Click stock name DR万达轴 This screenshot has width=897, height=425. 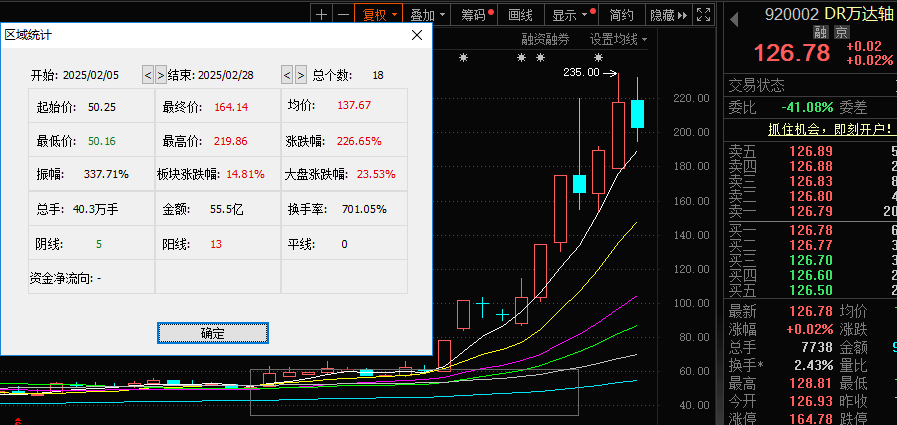pos(860,13)
